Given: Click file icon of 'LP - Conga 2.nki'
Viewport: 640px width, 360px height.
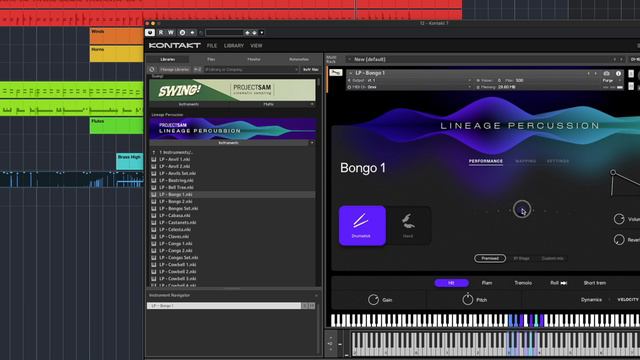Looking at the screenshot, I should (154, 251).
